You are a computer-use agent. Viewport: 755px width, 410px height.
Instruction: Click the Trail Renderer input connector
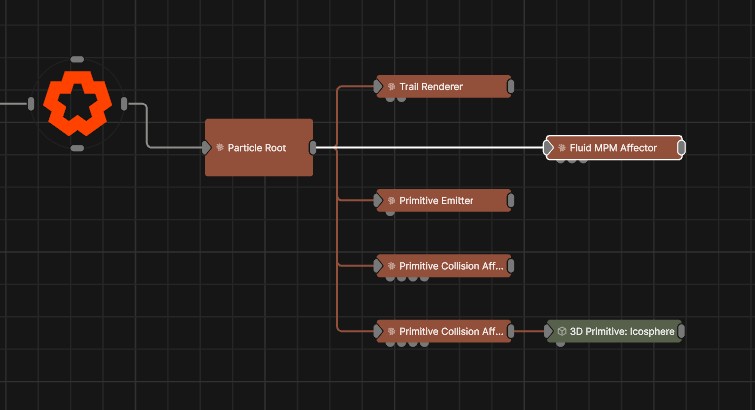[378, 87]
